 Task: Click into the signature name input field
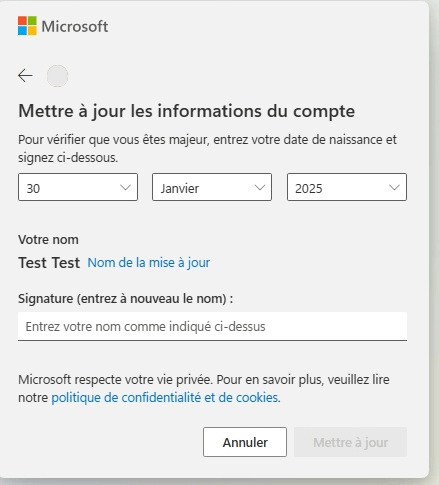point(212,326)
